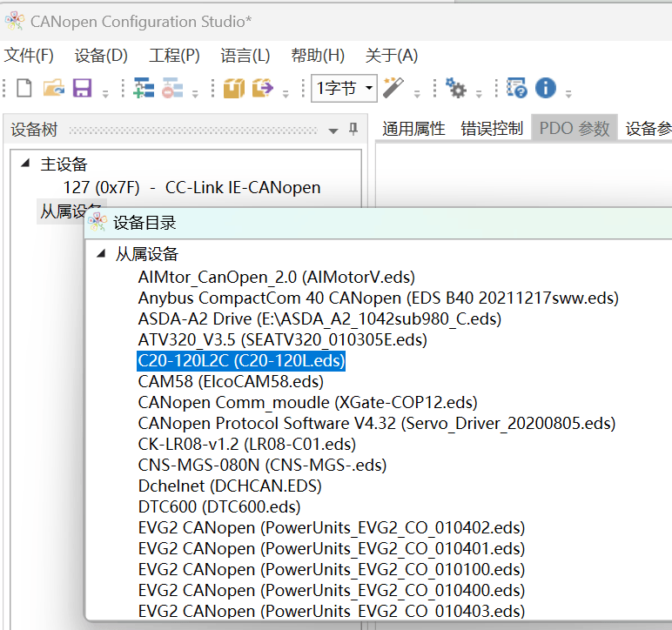Click the magic wand icon
The image size is (672, 630).
coord(393,88)
